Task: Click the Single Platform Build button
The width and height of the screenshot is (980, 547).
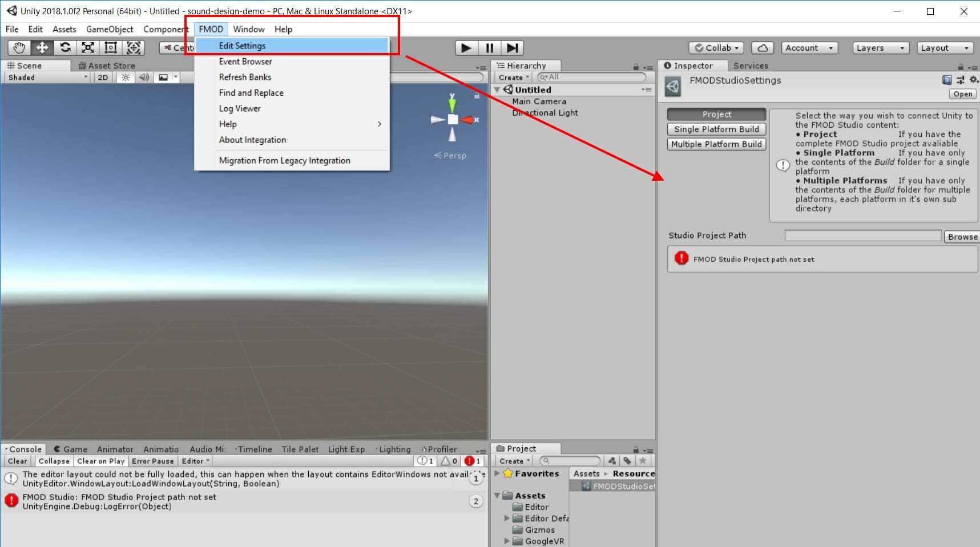Action: 716,129
